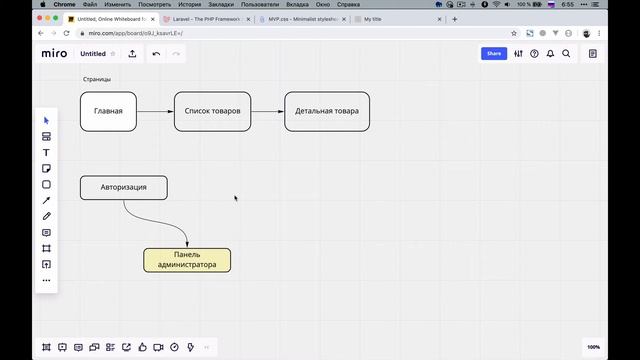Select the Список товаров shape

coord(212,111)
